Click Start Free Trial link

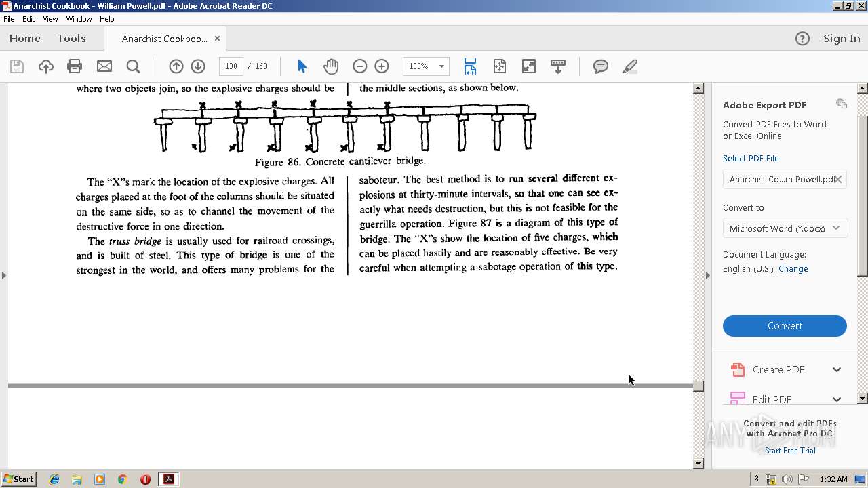click(x=790, y=451)
